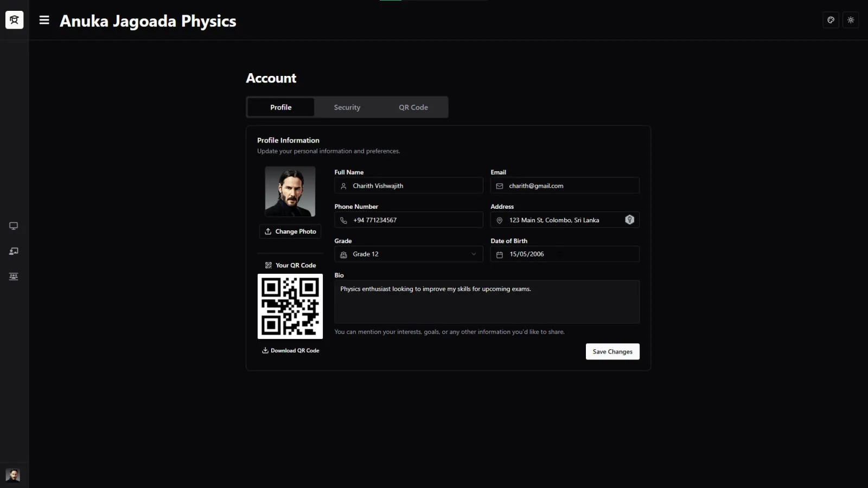Switch to the Security tab
The height and width of the screenshot is (488, 868).
tap(347, 107)
